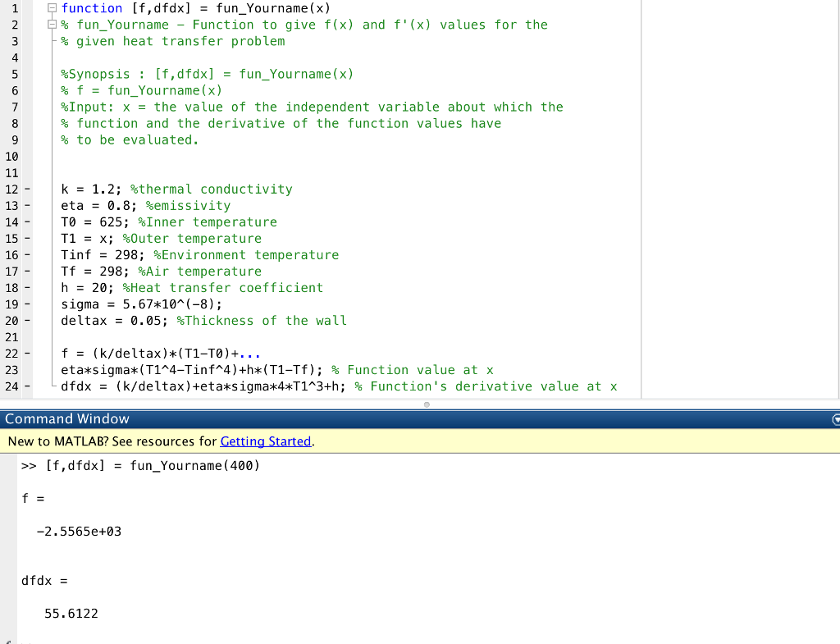This screenshot has width=840, height=644.
Task: Enable a breakpoint at line 17 dash
Action: [x=27, y=271]
